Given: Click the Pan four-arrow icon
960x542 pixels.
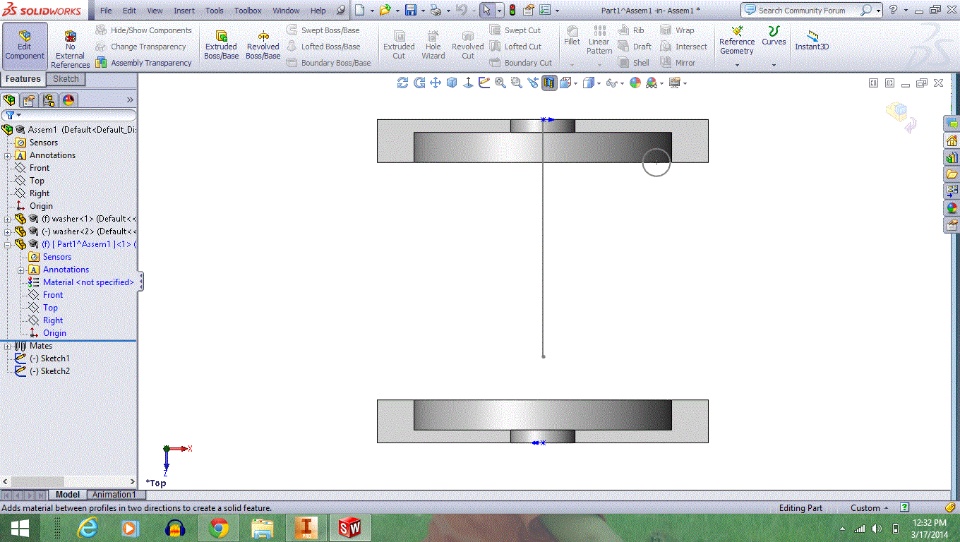Looking at the screenshot, I should click(435, 83).
